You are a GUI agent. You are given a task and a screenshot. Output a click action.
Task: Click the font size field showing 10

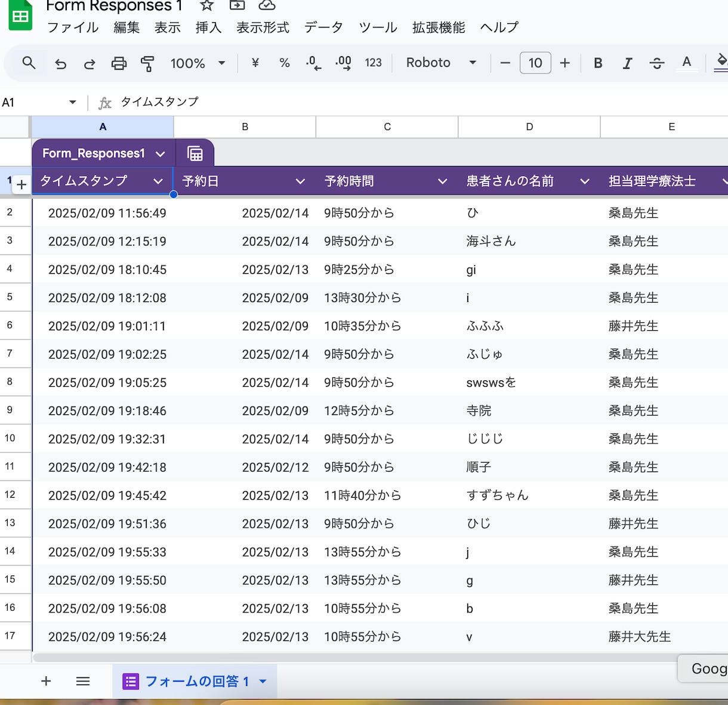(x=535, y=63)
